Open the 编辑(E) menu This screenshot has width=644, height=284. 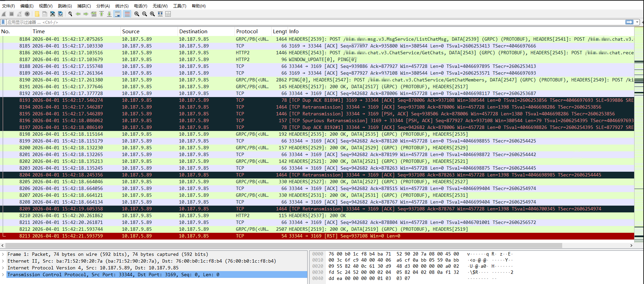pos(27,6)
